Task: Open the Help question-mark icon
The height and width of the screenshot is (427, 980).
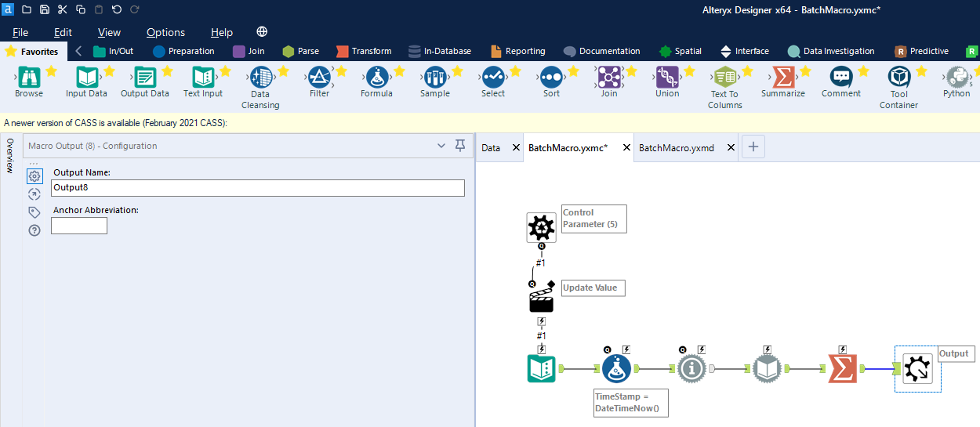Action: 34,230
